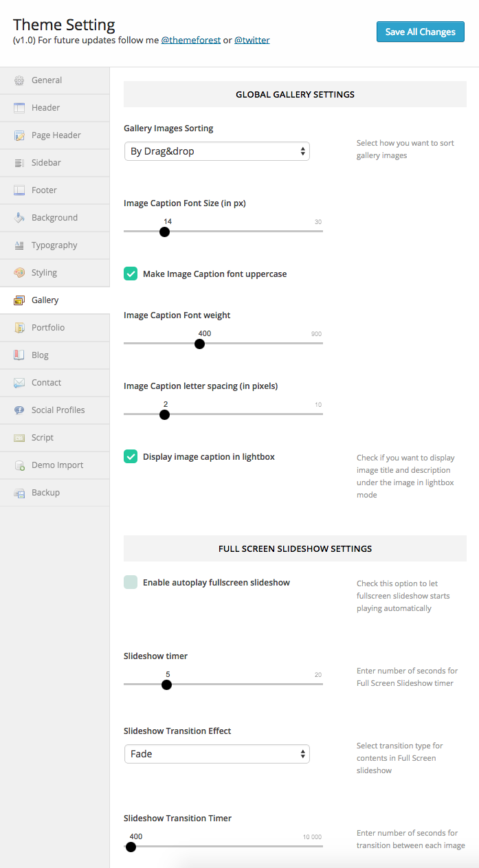Toggle Display image caption in lightbox
The image size is (479, 868).
[x=131, y=456]
